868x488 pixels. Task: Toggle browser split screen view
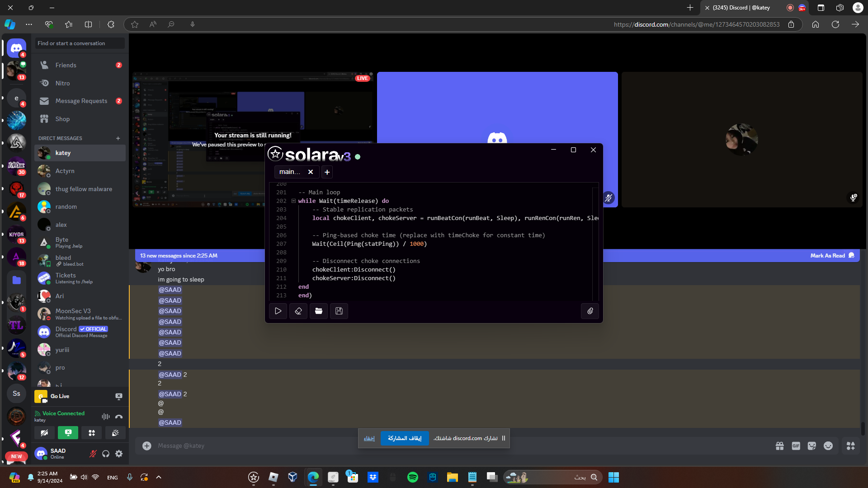89,24
